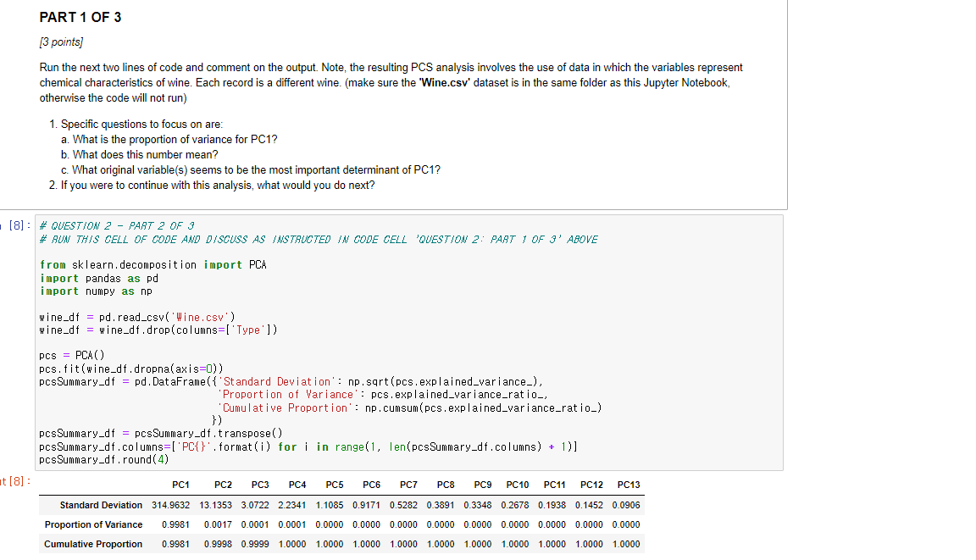Click the input prompt label [8]
976x560 pixels.
(17, 223)
